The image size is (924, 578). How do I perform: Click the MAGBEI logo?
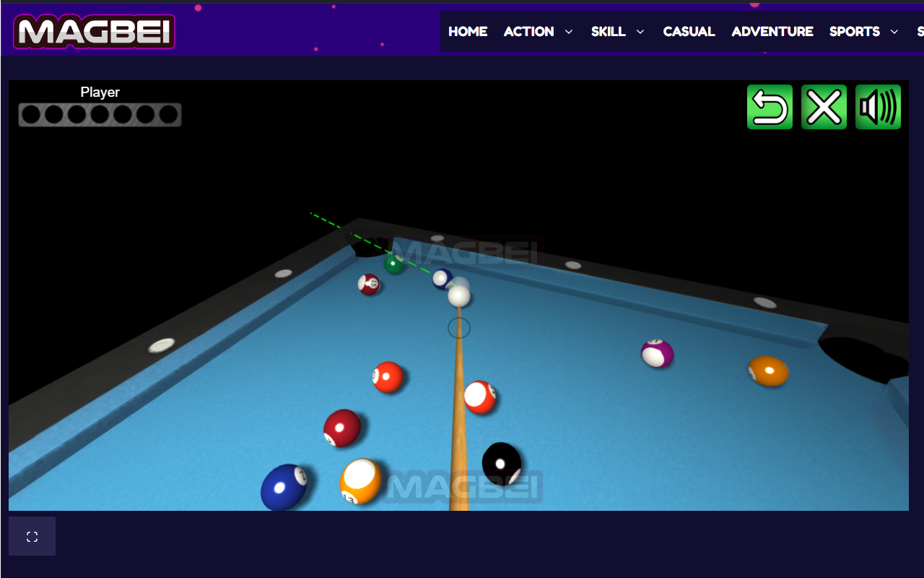94,30
